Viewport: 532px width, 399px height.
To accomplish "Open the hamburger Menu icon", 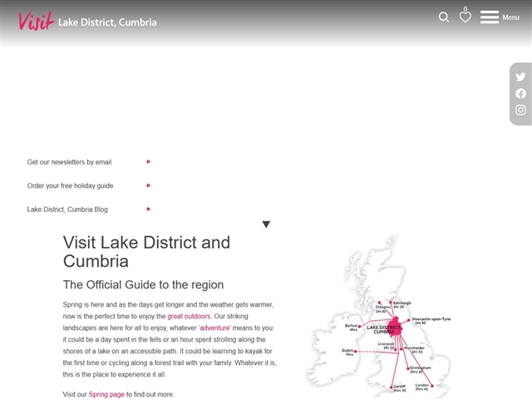I will click(490, 17).
